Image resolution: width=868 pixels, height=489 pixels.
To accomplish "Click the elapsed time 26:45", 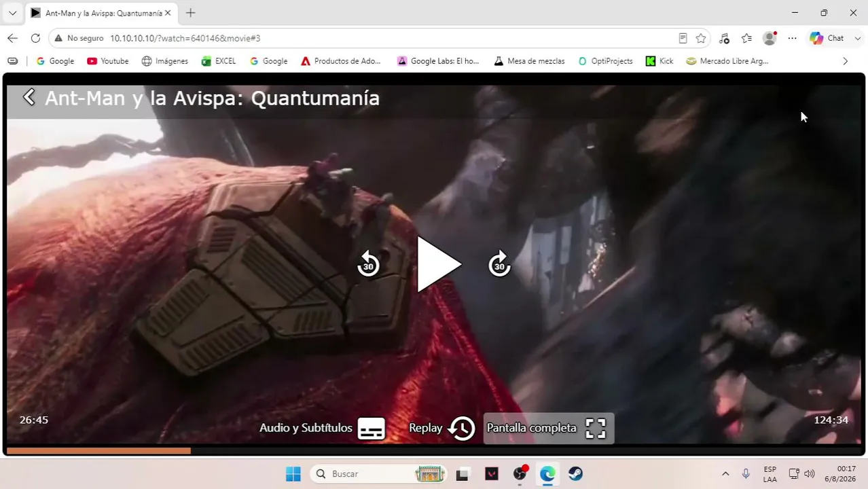I will tap(34, 420).
